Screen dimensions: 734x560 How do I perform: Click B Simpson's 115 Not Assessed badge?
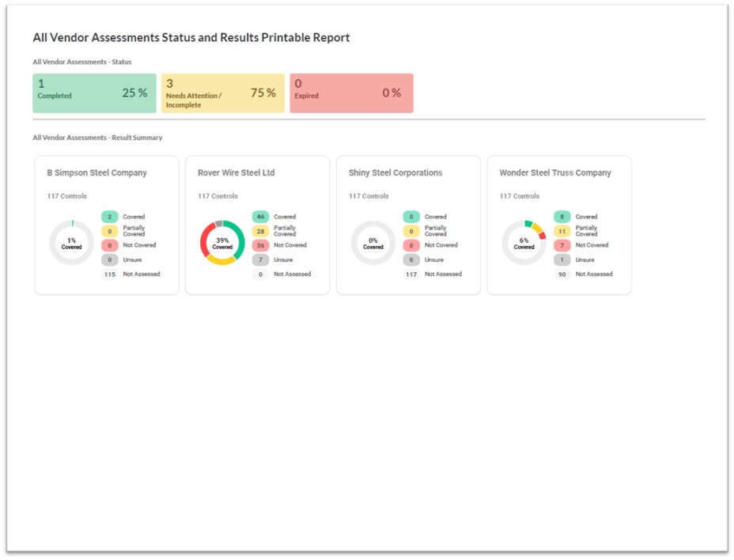109,274
